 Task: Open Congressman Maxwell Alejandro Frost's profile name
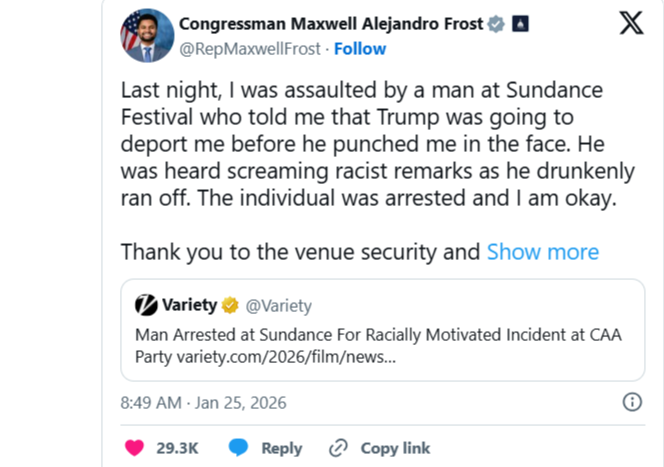[x=330, y=24]
